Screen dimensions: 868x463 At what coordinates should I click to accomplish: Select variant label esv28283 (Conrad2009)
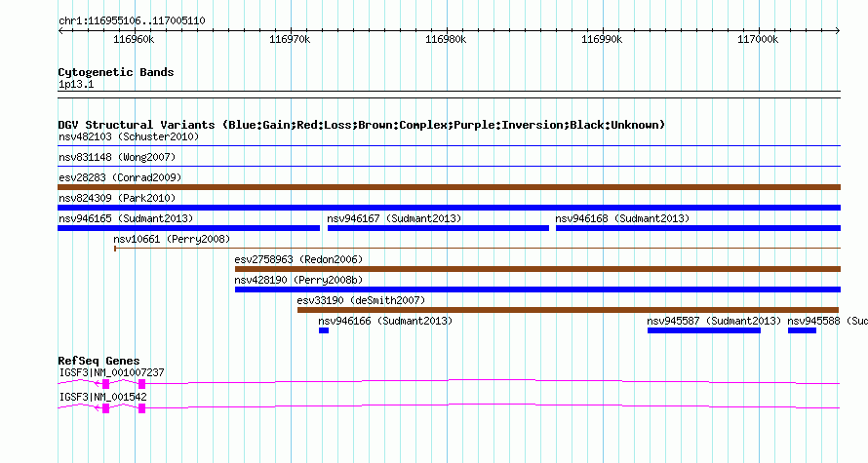(120, 177)
